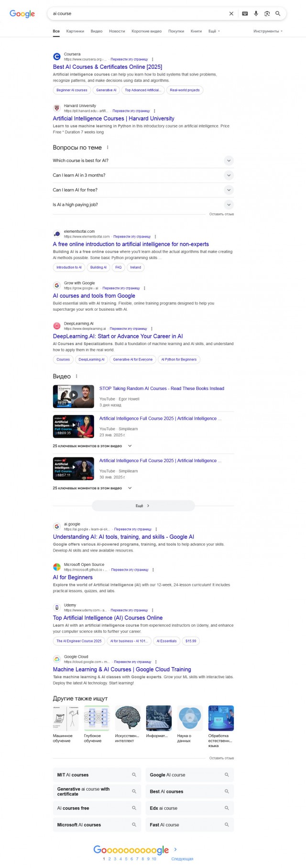
Task: Expand key moments under video dated 30 янв. 2025
Action: [92, 488]
